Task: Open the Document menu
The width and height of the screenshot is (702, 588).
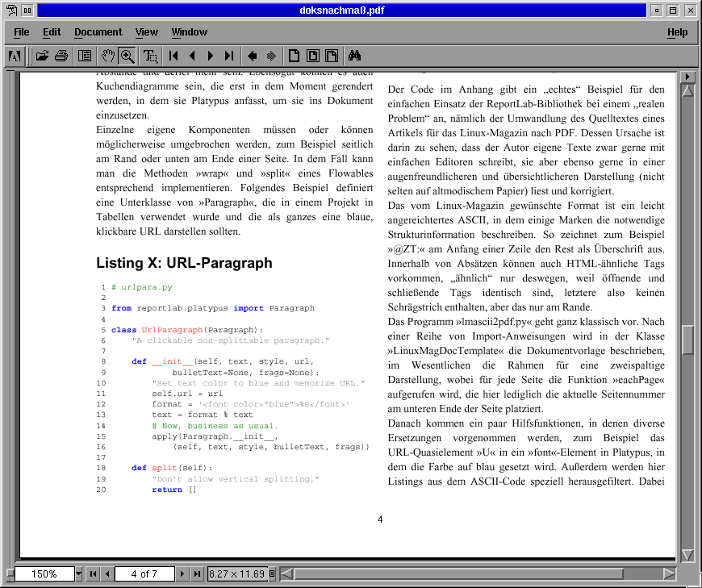Action: click(98, 32)
